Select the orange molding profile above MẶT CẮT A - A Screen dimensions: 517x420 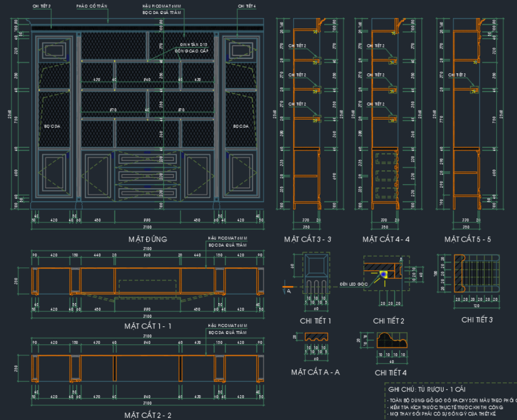click(x=316, y=337)
